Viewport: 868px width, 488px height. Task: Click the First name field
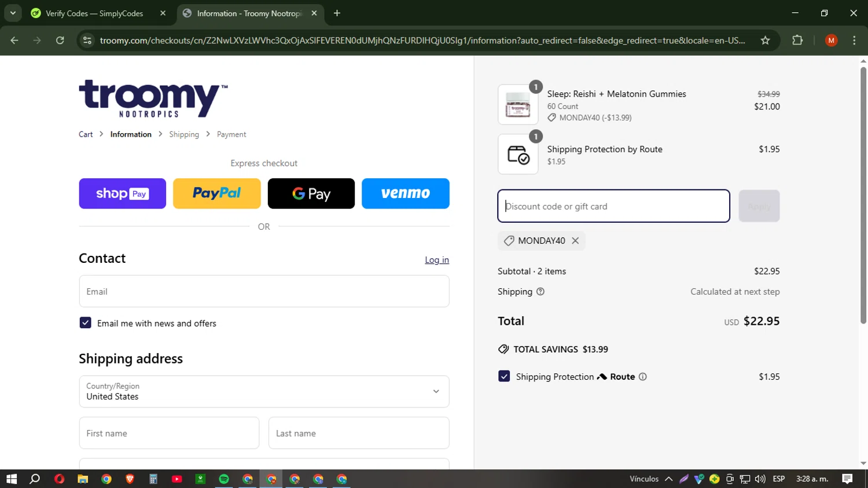click(x=169, y=433)
